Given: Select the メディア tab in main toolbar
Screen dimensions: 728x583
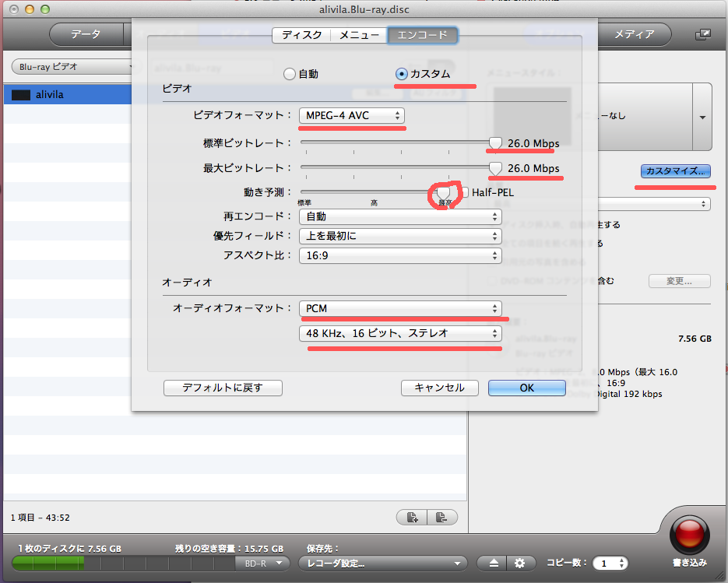Looking at the screenshot, I should coord(635,34).
